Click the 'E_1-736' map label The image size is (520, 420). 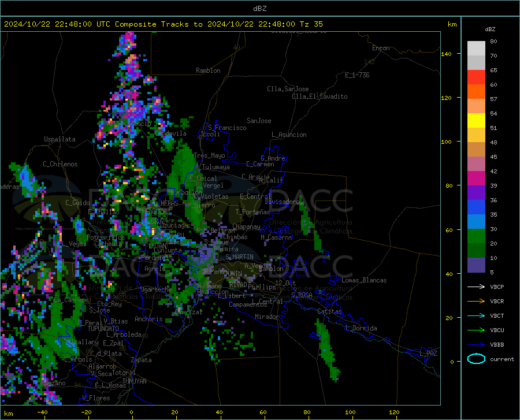[x=357, y=75]
